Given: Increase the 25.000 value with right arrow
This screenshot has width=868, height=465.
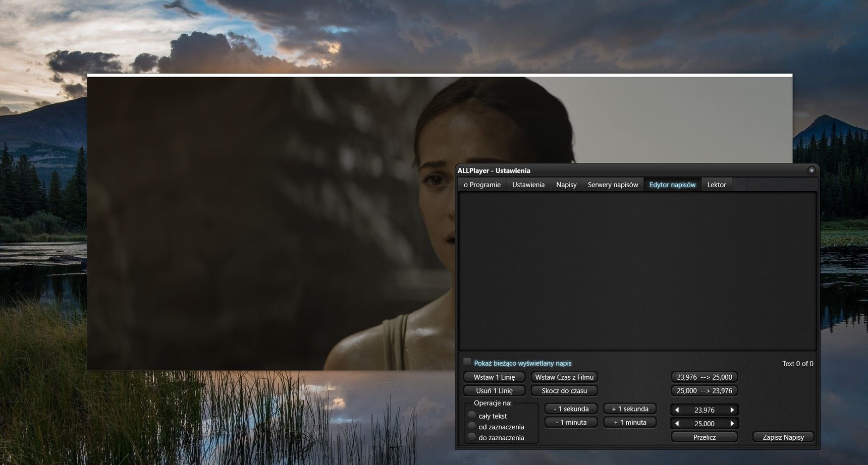Looking at the screenshot, I should pos(732,424).
